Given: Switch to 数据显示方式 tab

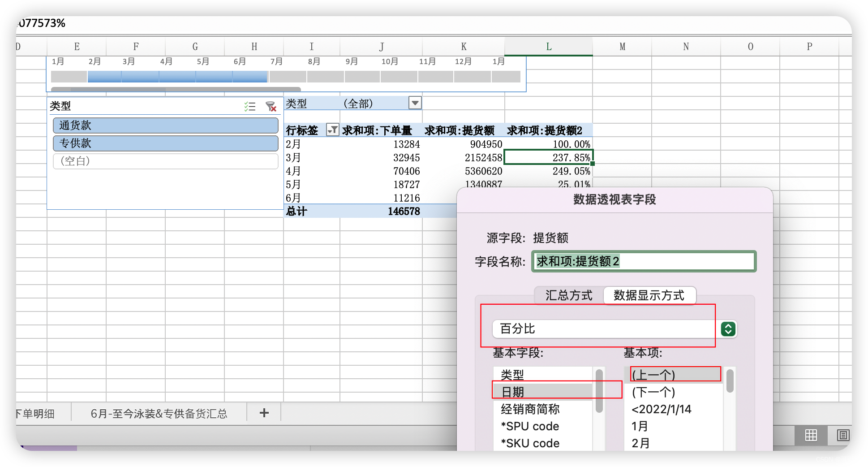Looking at the screenshot, I should 649,295.
